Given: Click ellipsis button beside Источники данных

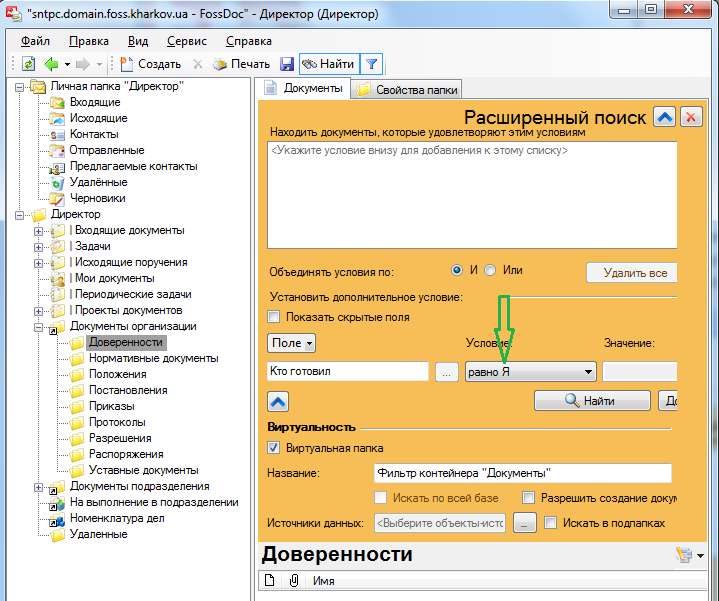Looking at the screenshot, I should point(525,523).
